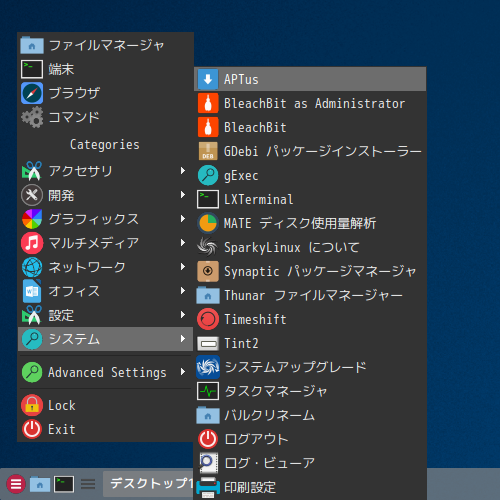The image size is (500, 500).
Task: Click the Thunar folder icon
Action: pyautogui.click(x=208, y=295)
